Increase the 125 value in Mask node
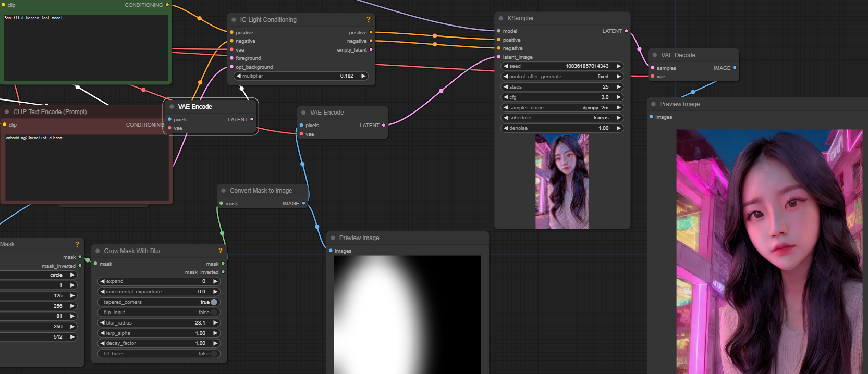The image size is (868, 374). point(72,295)
